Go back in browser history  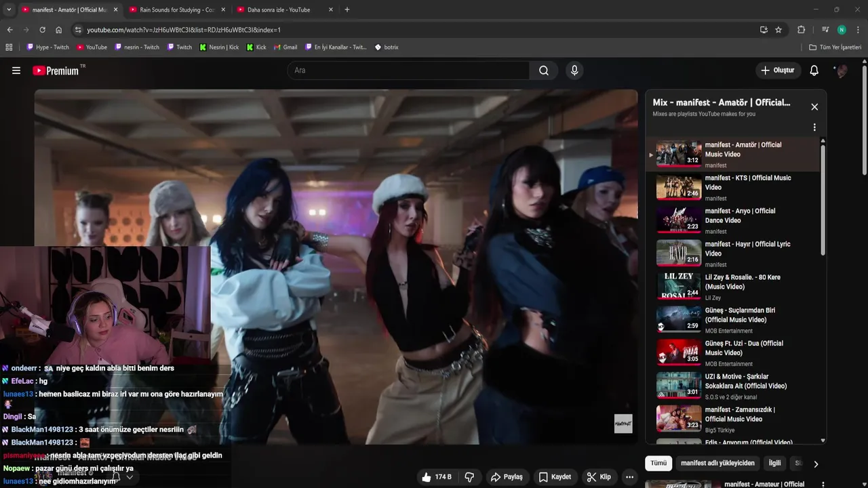pyautogui.click(x=9, y=30)
